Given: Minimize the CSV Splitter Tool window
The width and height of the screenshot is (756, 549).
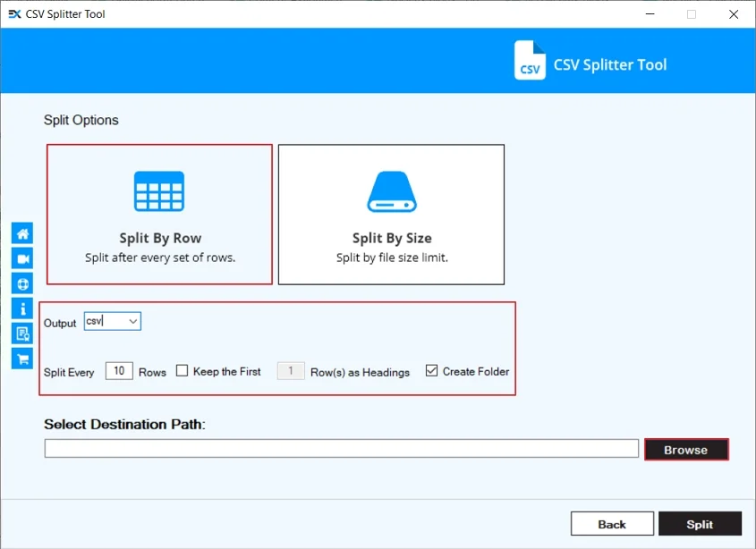Looking at the screenshot, I should [x=645, y=14].
